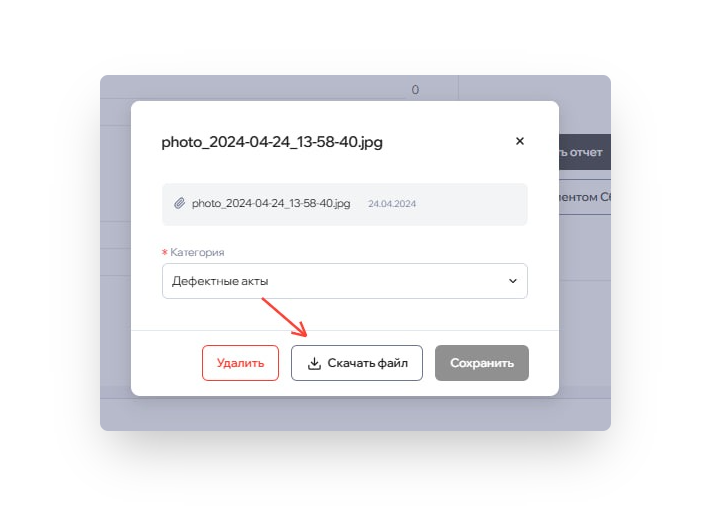Click the red required asterisk near Категория
Screen dimensions: 711x506
pos(165,252)
